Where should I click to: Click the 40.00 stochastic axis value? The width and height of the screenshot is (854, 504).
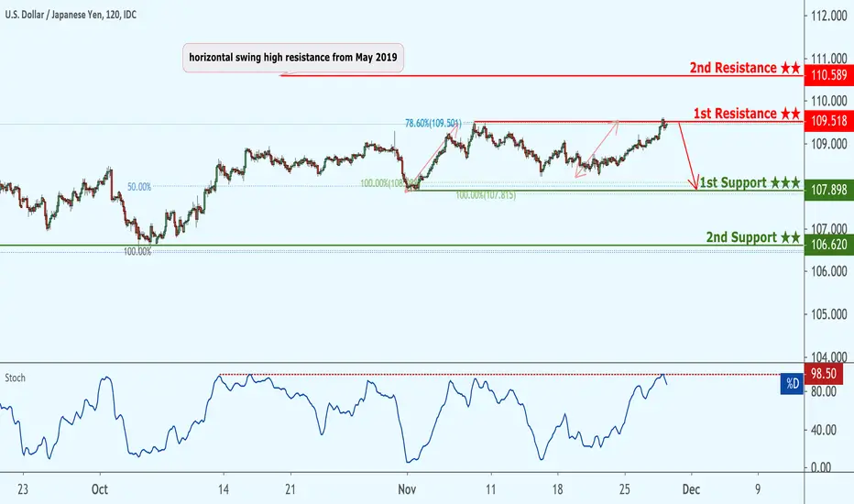[x=824, y=430]
